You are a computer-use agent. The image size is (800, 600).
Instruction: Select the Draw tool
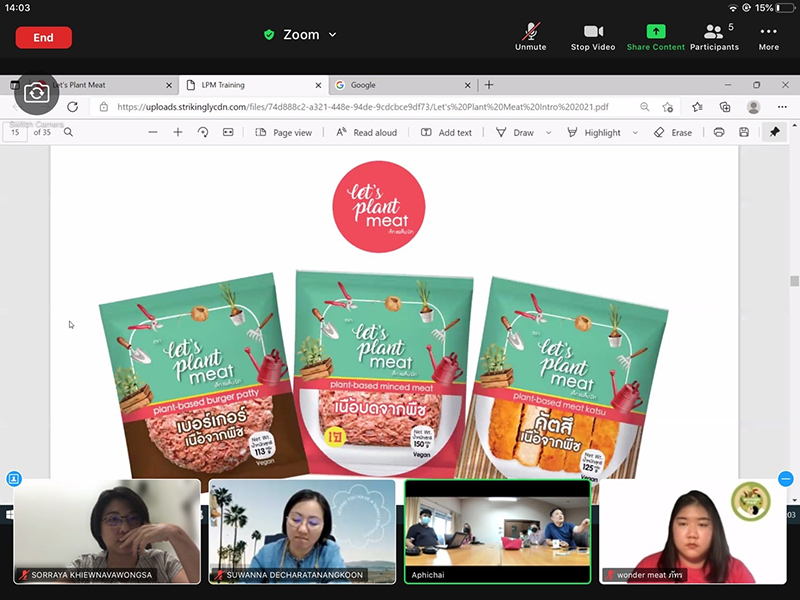[515, 133]
